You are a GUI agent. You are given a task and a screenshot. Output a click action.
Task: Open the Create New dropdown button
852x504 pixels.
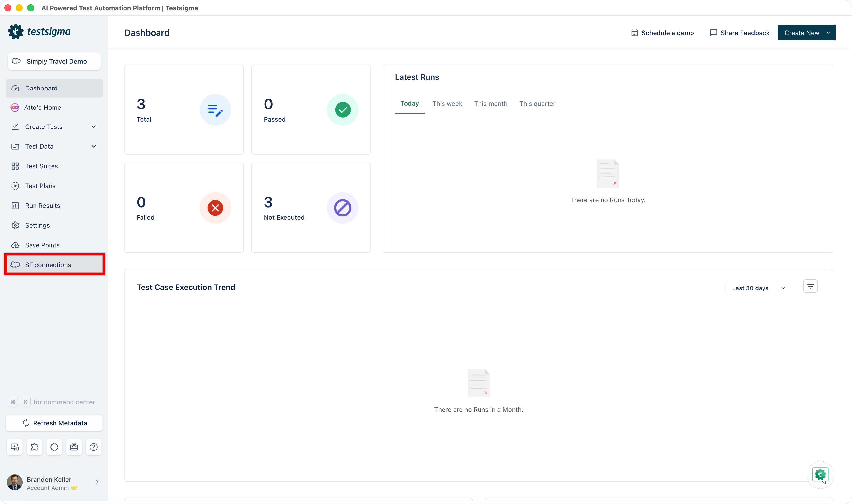[x=806, y=33]
